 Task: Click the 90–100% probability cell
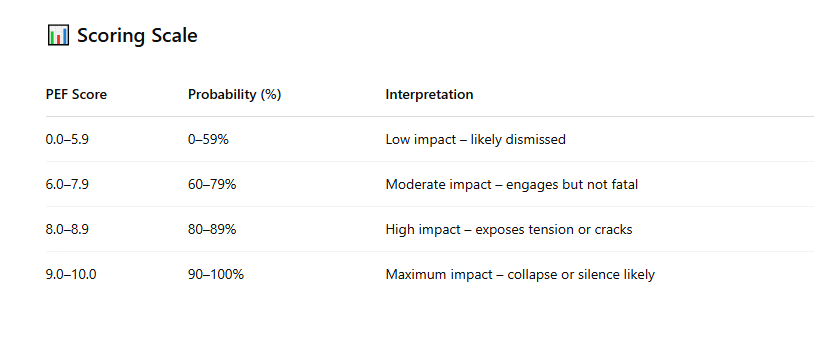point(216,274)
